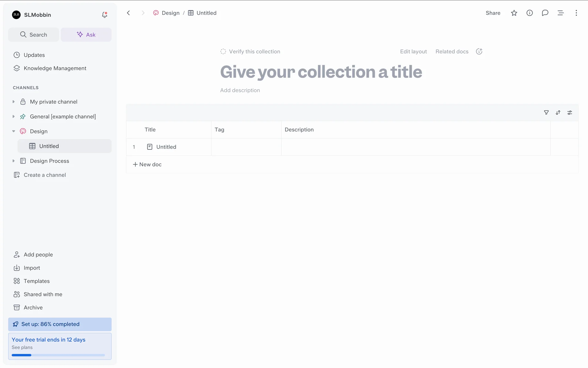588x368 pixels.
Task: Open the comments speech bubble
Action: [x=545, y=13]
